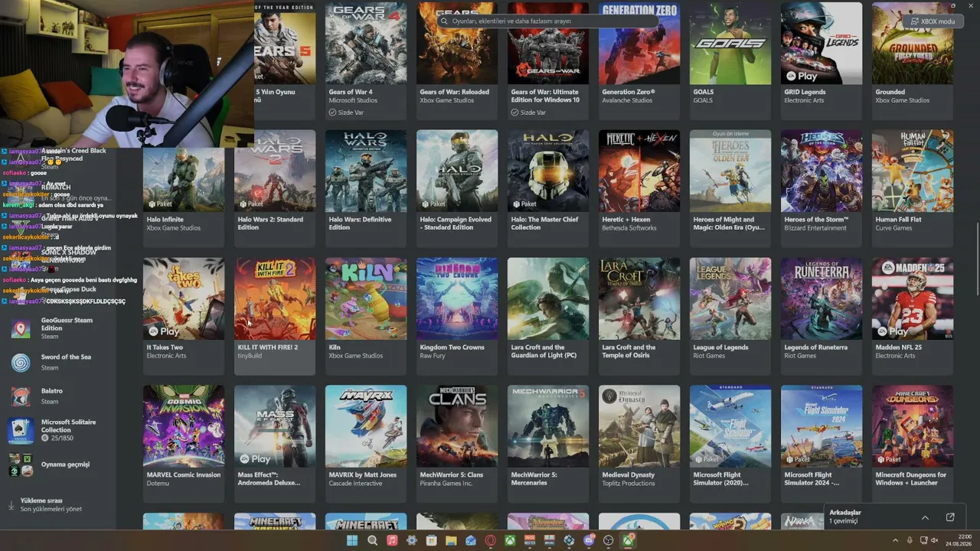Viewport: 980px width, 551px height.
Task: Open the Generation Zero game cover
Action: pyautogui.click(x=639, y=44)
